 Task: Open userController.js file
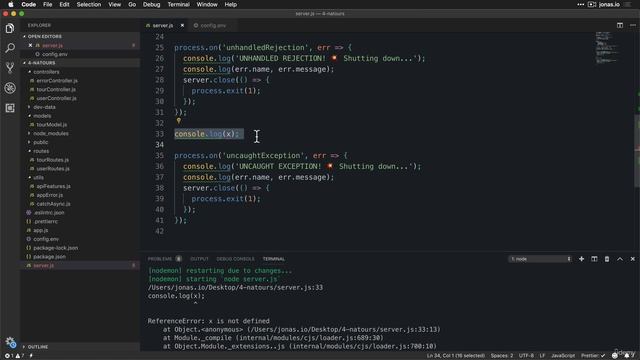tap(56, 98)
